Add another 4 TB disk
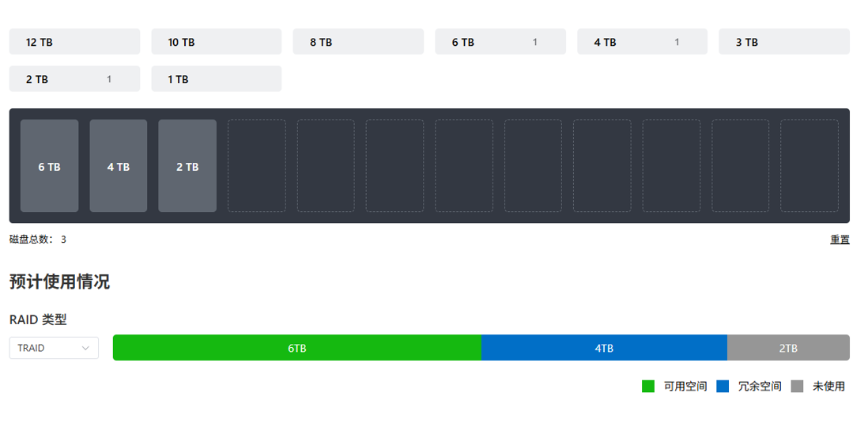Image resolution: width=868 pixels, height=442 pixels. (642, 42)
